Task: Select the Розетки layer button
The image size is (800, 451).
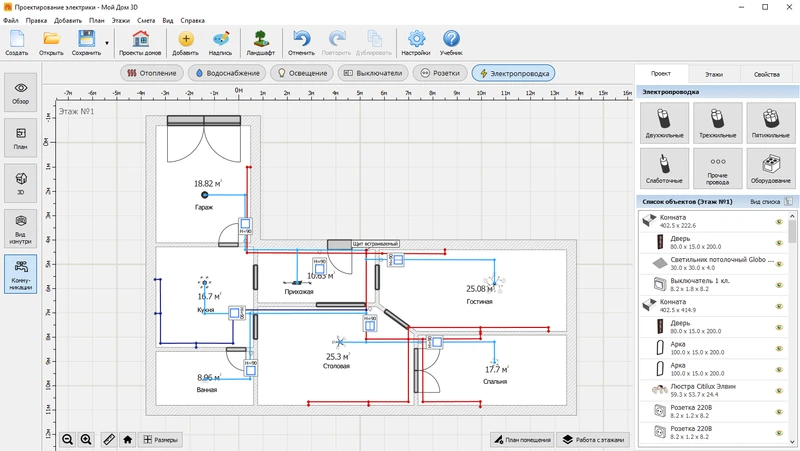Action: 440,73
